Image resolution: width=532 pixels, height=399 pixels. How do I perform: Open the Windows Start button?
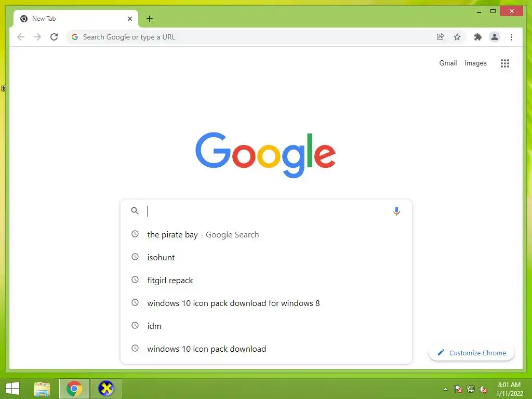[12, 389]
